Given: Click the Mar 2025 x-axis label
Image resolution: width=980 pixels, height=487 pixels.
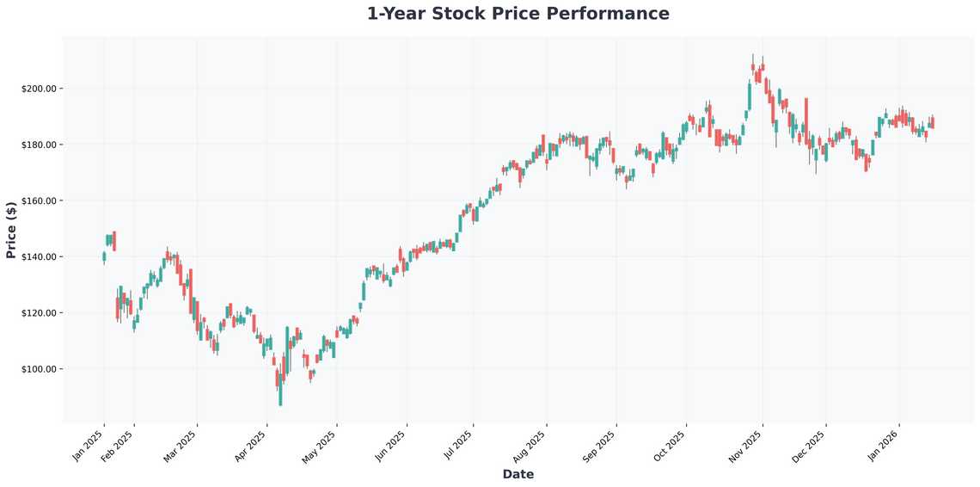Looking at the screenshot, I should (181, 445).
